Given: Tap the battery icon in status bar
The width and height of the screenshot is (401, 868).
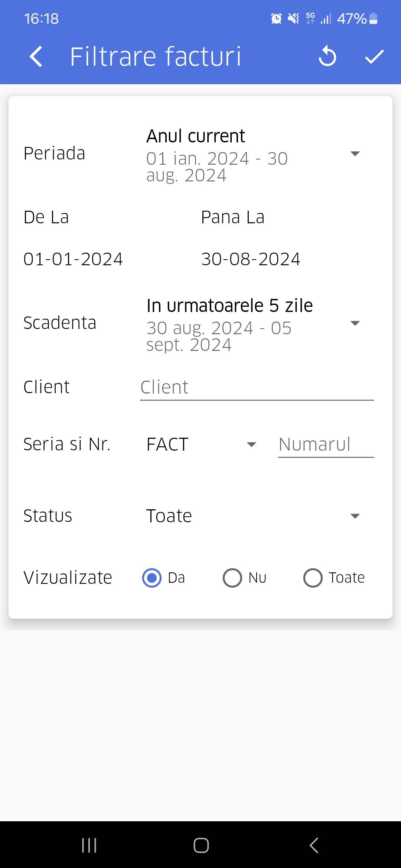Looking at the screenshot, I should click(x=374, y=19).
